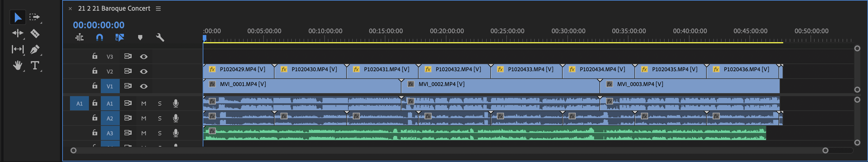Viewport: 868px width, 162px height.
Task: Toggle A1 source patching button
Action: [79, 104]
